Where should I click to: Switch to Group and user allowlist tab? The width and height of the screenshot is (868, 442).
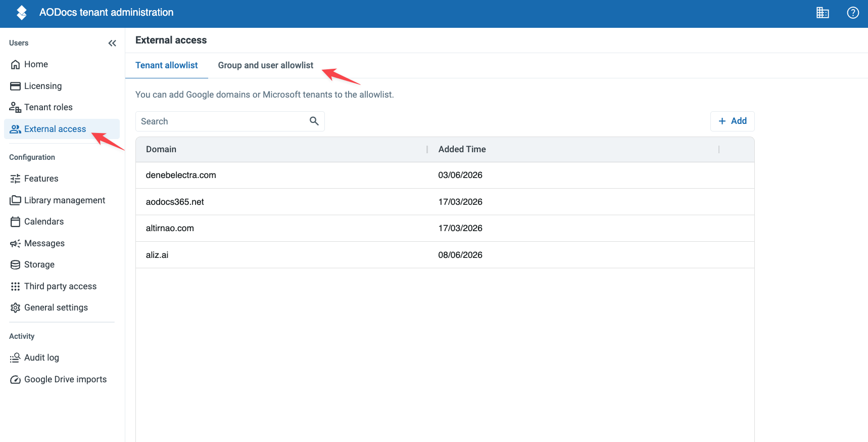[266, 65]
